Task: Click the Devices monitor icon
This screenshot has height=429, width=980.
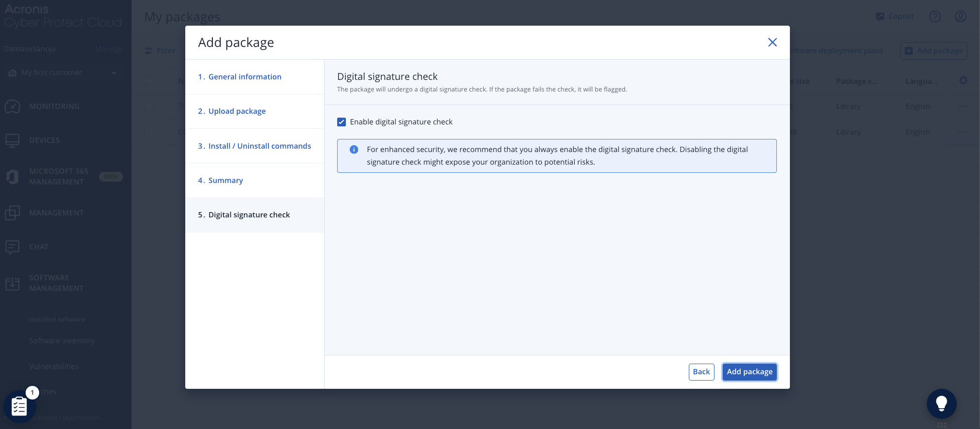Action: pyautogui.click(x=12, y=140)
